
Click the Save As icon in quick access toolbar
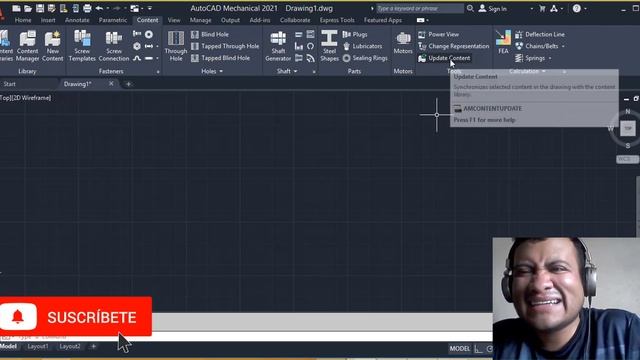tap(51, 8)
